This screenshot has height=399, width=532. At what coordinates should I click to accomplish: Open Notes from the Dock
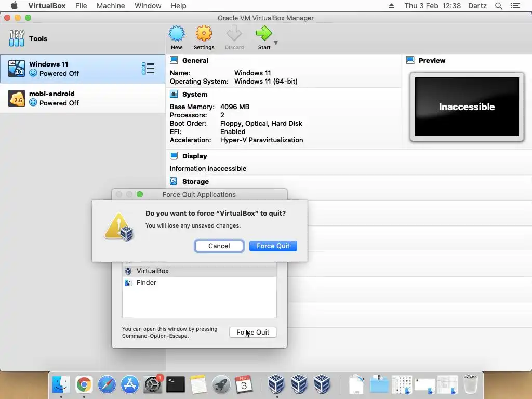198,384
